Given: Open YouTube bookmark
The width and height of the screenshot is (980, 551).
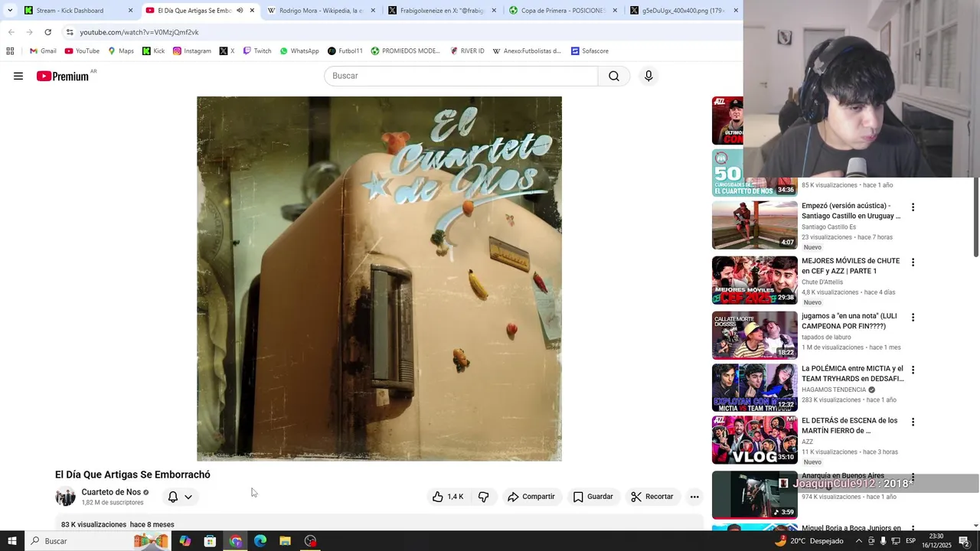Looking at the screenshot, I should [x=82, y=51].
